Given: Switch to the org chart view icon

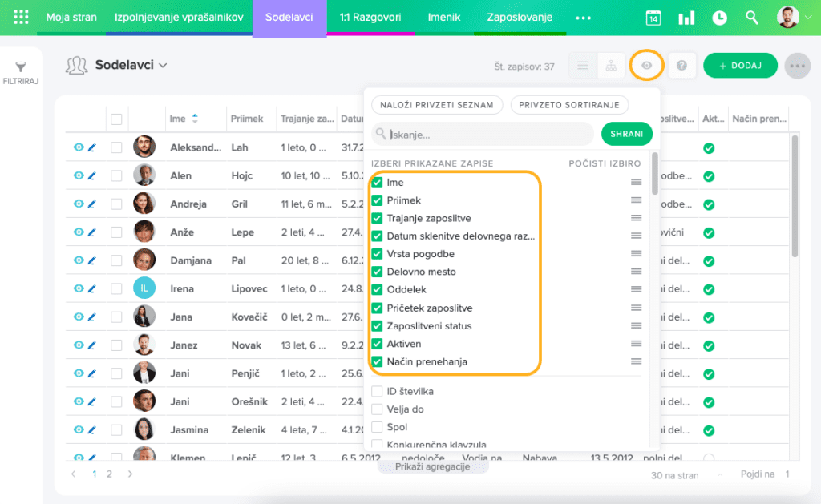Looking at the screenshot, I should 611,66.
